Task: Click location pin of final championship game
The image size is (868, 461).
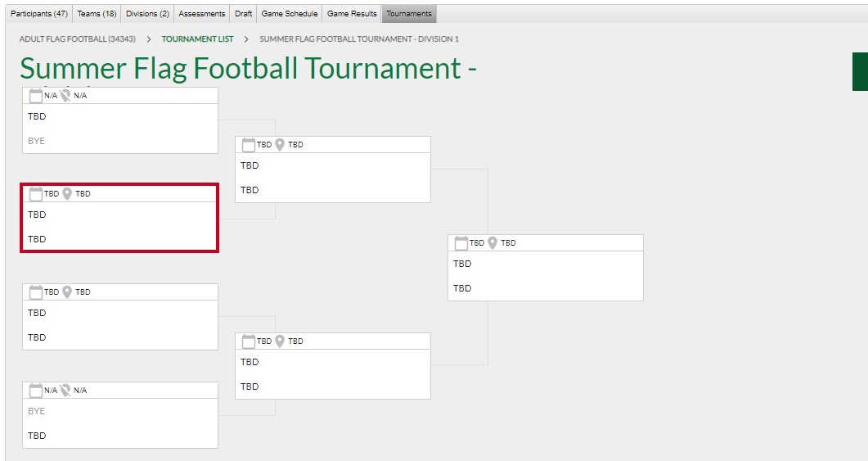Action: click(492, 243)
